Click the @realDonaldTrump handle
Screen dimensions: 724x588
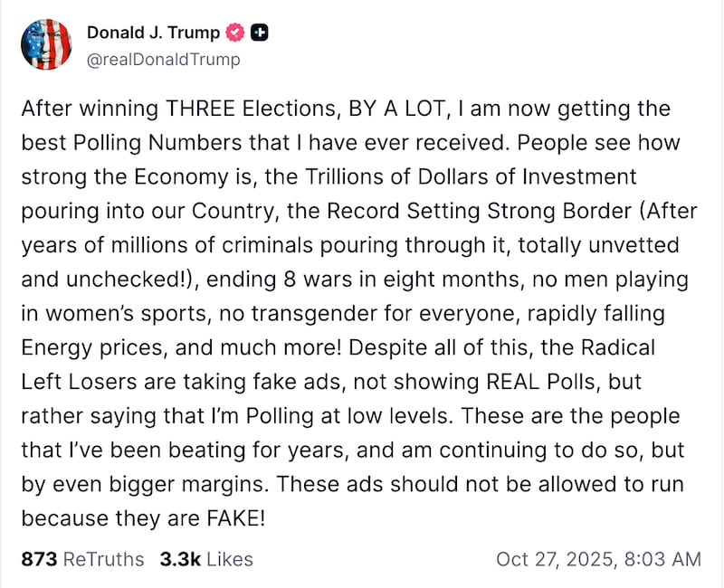163,60
